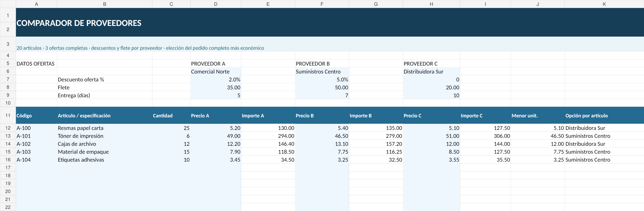Click the 294.00 Importe A value

[x=268, y=136]
